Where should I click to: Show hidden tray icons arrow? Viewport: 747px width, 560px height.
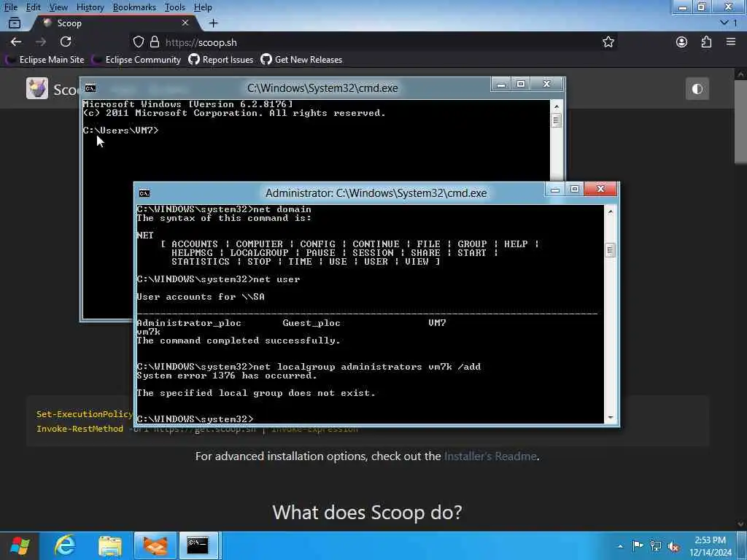click(620, 546)
